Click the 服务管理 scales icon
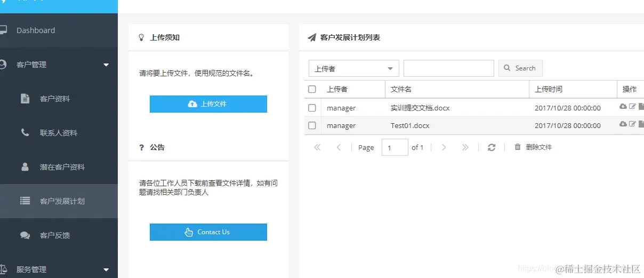Image resolution: width=644 pixels, height=278 pixels. coord(3,269)
